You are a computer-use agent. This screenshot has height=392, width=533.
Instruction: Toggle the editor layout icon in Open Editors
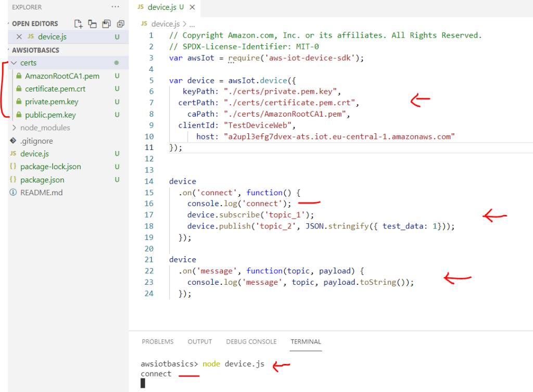click(x=93, y=23)
